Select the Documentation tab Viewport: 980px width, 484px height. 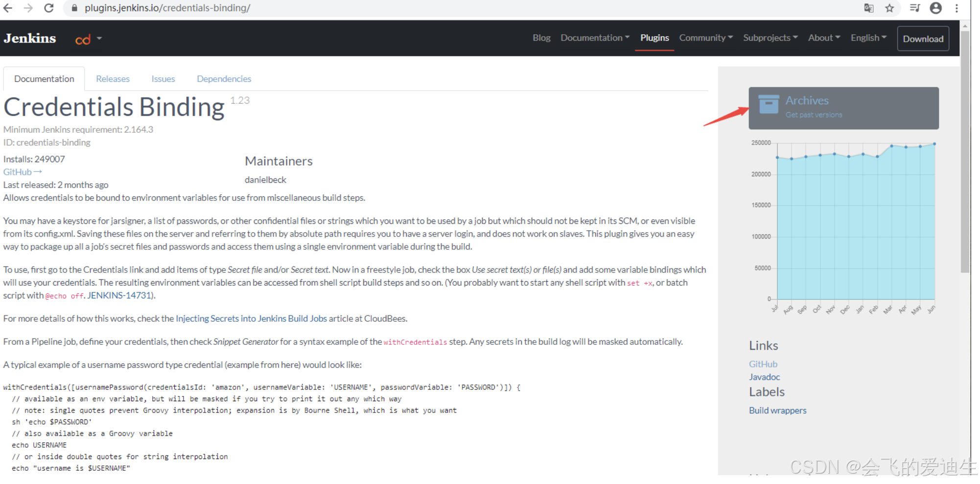pos(44,79)
